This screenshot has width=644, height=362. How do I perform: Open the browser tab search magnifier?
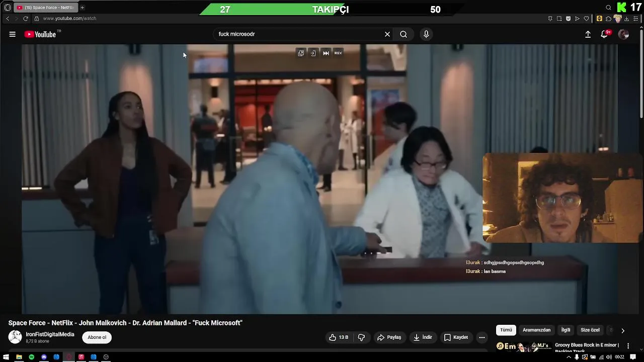coord(608,8)
